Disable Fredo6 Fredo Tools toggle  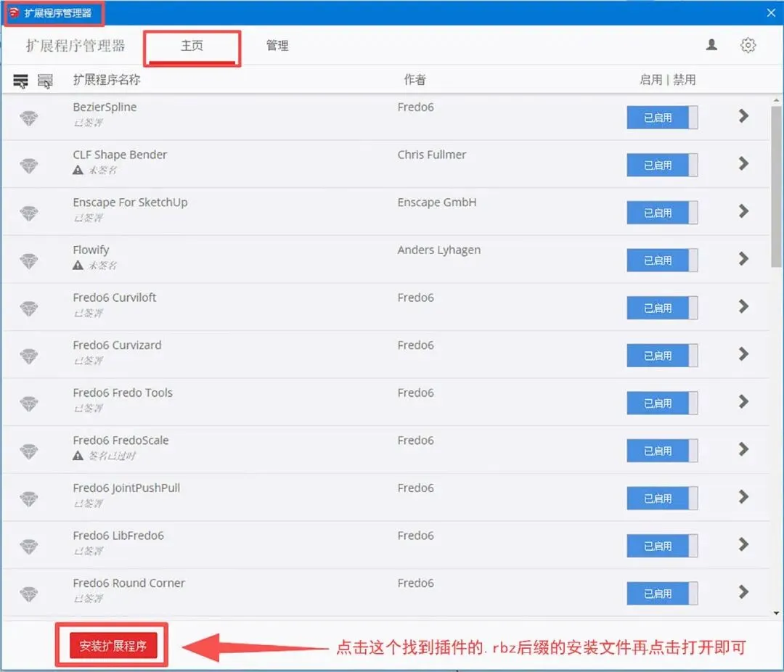[662, 403]
